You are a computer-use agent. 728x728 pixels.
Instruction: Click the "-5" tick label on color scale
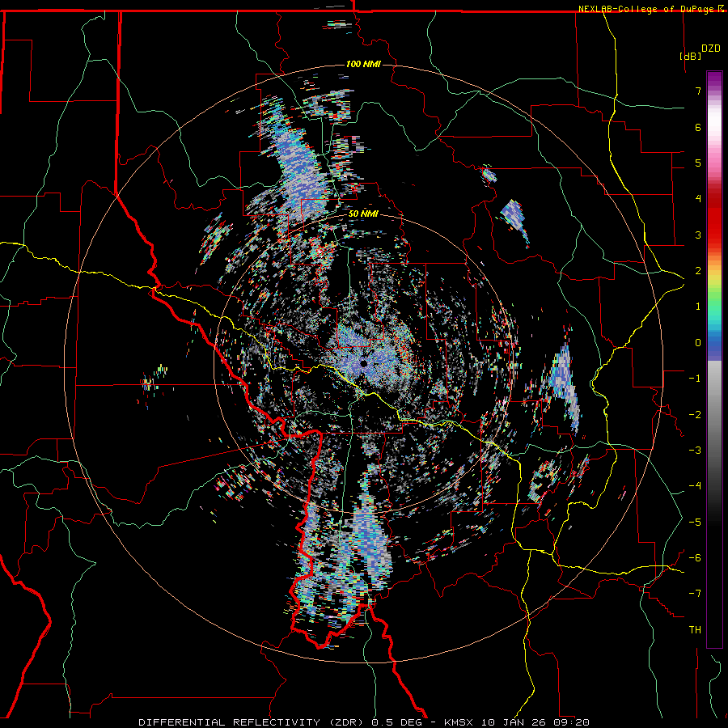695,523
